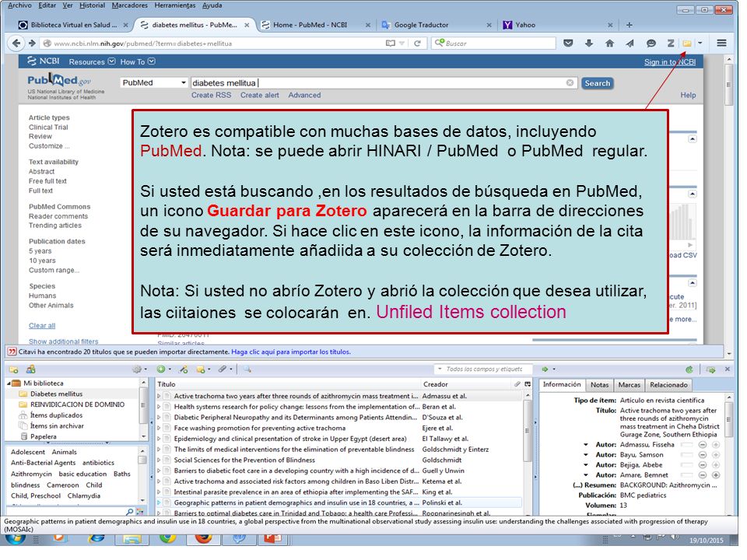Open the Create RSS link
This screenshot has height=560, width=747.
click(211, 95)
